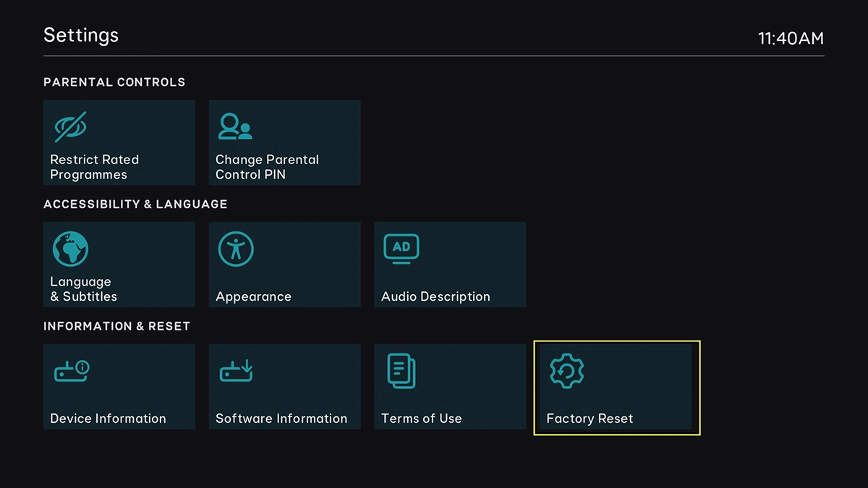Click the accessibility figure icon for Appearance
This screenshot has height=488, width=868.
point(236,249)
